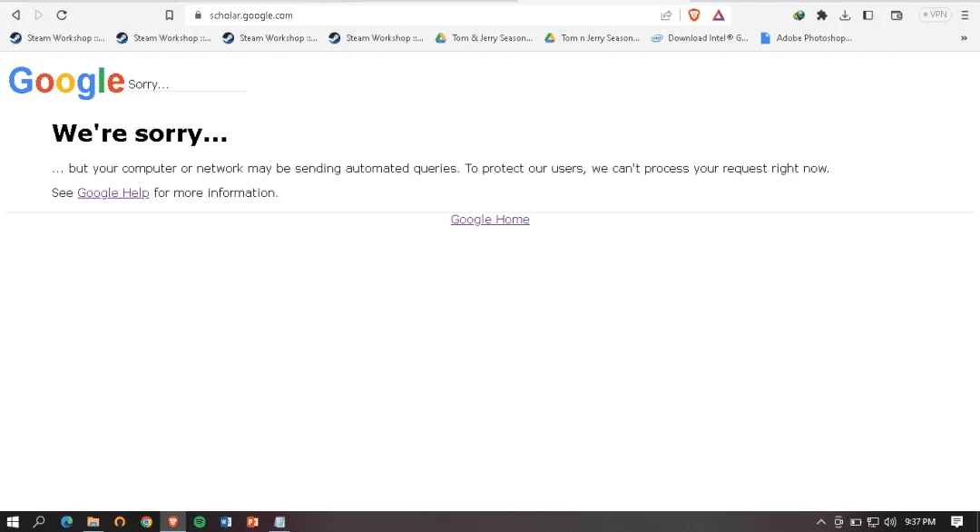This screenshot has height=532, width=980.
Task: Open Spotify from the taskbar
Action: click(x=200, y=522)
